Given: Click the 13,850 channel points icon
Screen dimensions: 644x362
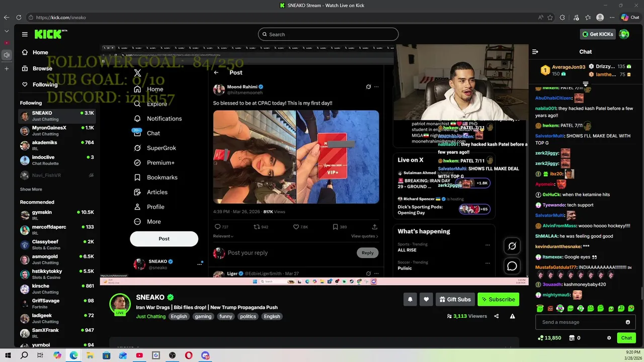Looking at the screenshot, I should [x=541, y=338].
